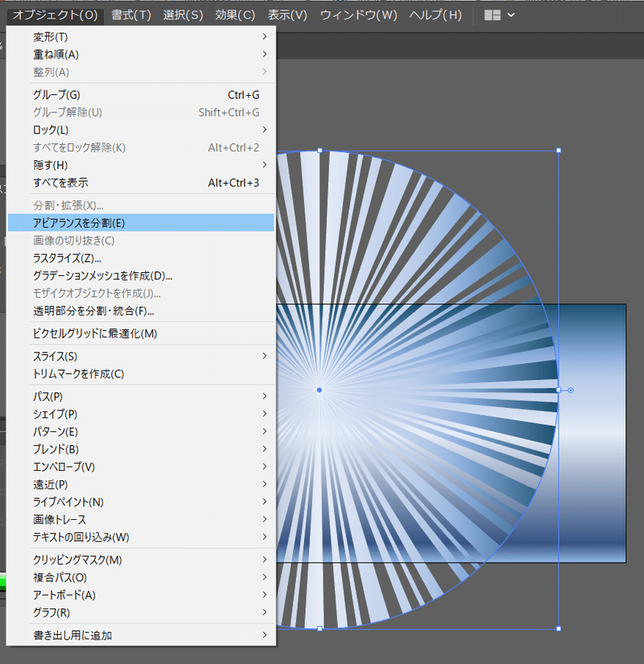
Task: Expand the ブレンド(B) submenu
Action: (141, 449)
